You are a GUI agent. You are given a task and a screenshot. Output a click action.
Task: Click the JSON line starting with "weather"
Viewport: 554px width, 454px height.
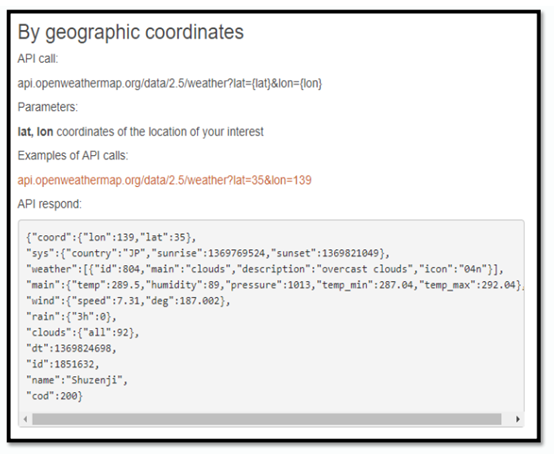[265, 269]
